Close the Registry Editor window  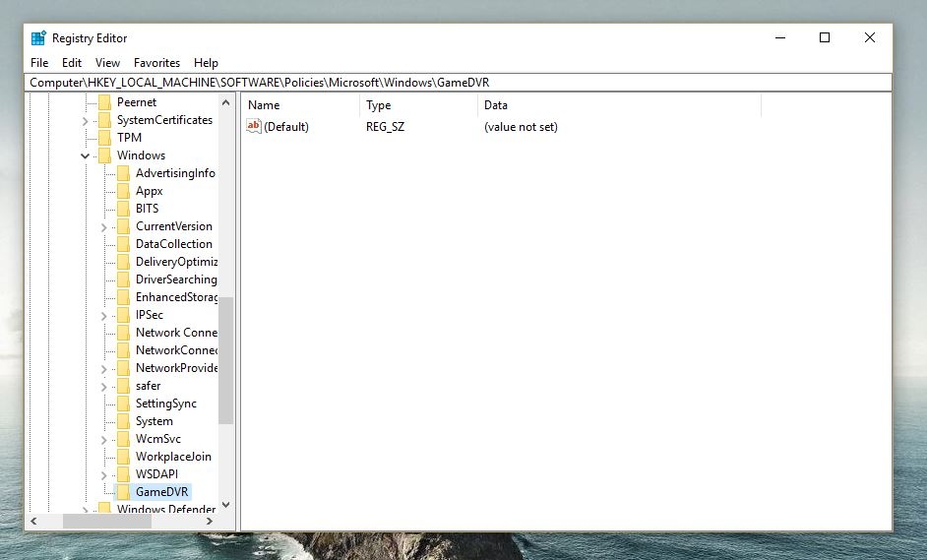870,37
